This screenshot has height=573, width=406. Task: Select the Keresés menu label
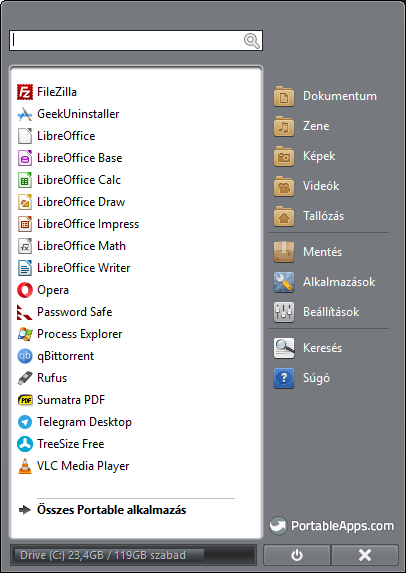point(322,348)
